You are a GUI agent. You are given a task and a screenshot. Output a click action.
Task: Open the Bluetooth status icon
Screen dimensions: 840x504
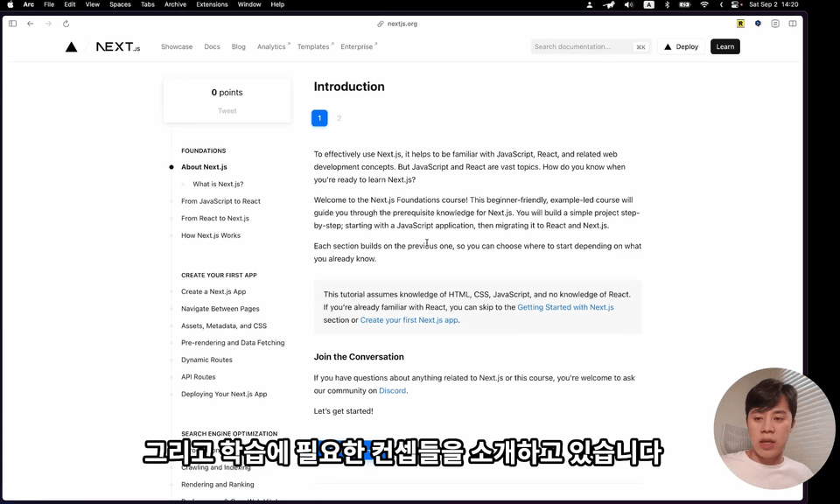coord(667,4)
